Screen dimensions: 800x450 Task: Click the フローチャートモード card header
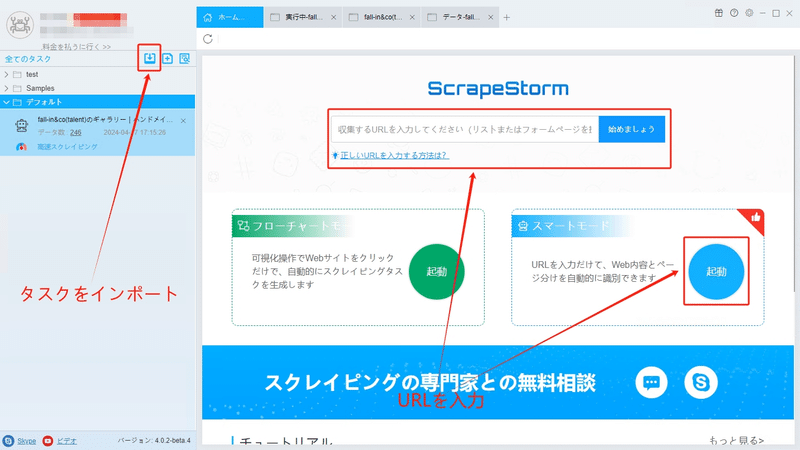(293, 226)
